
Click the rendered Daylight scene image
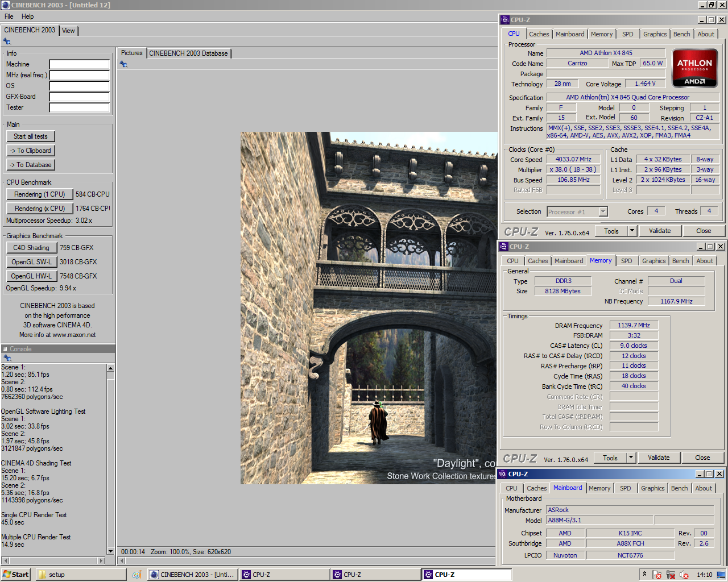pyautogui.click(x=369, y=308)
